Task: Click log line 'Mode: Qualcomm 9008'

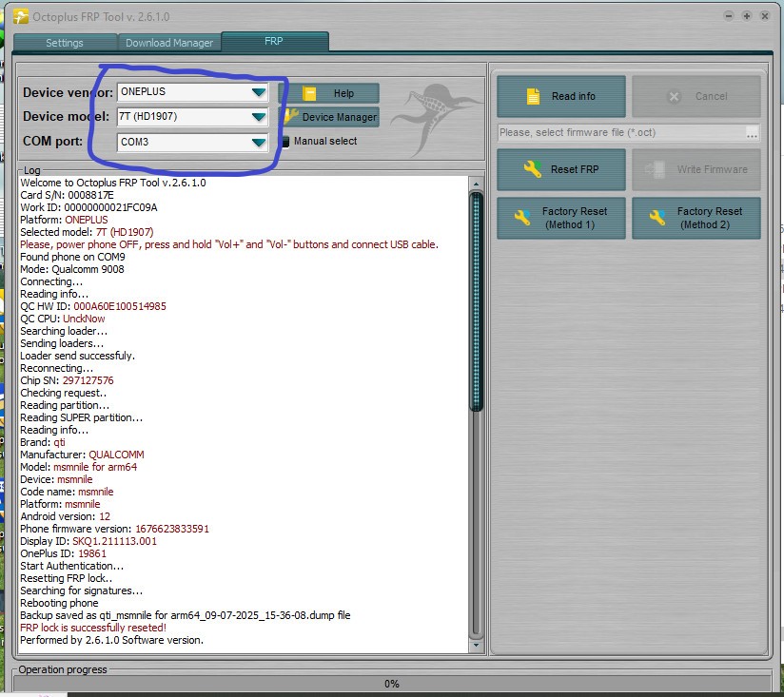Action: click(72, 269)
